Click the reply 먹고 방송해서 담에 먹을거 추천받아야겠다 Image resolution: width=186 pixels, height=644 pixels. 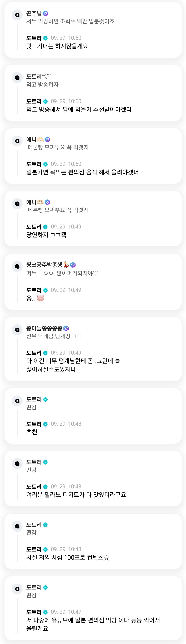point(79,109)
